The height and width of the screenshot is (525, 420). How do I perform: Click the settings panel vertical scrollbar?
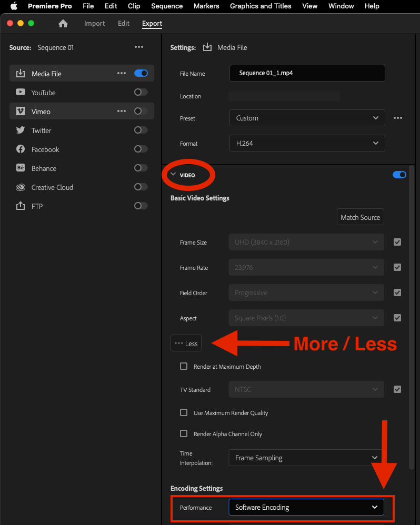(412, 318)
